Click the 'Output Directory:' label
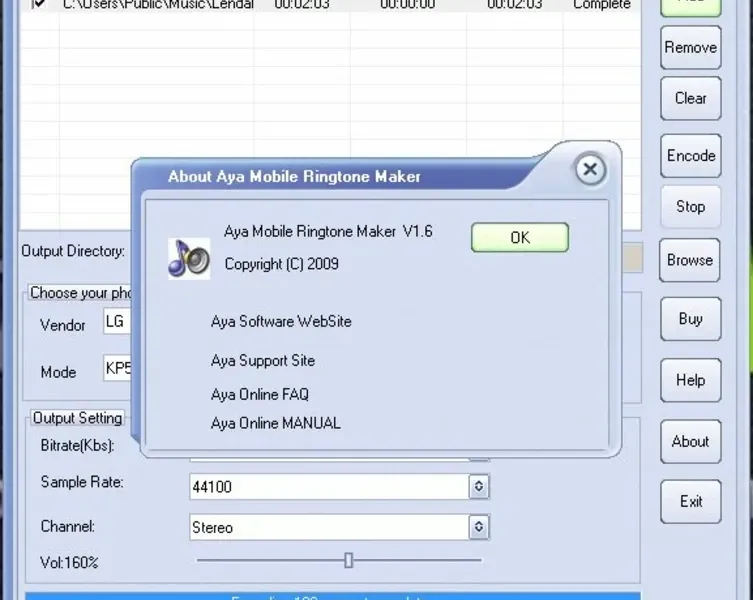The height and width of the screenshot is (600, 753). pyautogui.click(x=73, y=251)
